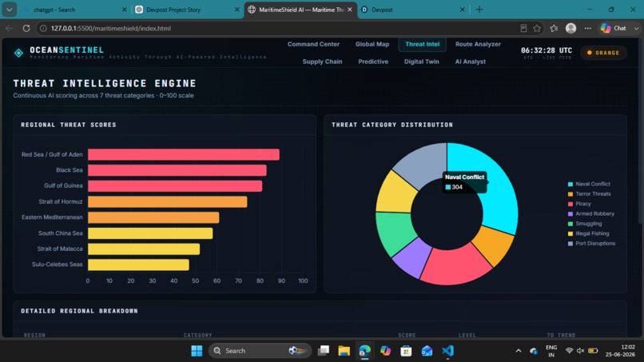Toggle Piracy legend entry
The image size is (644, 362).
[x=579, y=204]
